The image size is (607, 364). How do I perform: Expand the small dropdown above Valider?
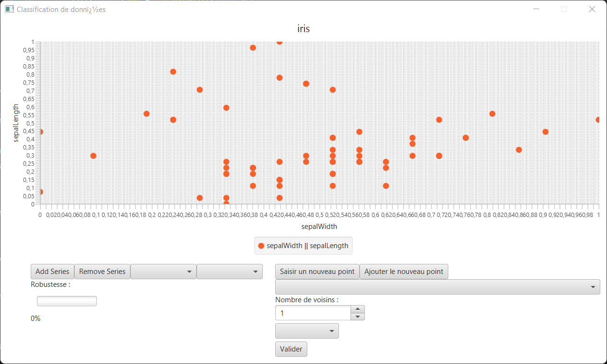[x=307, y=331]
